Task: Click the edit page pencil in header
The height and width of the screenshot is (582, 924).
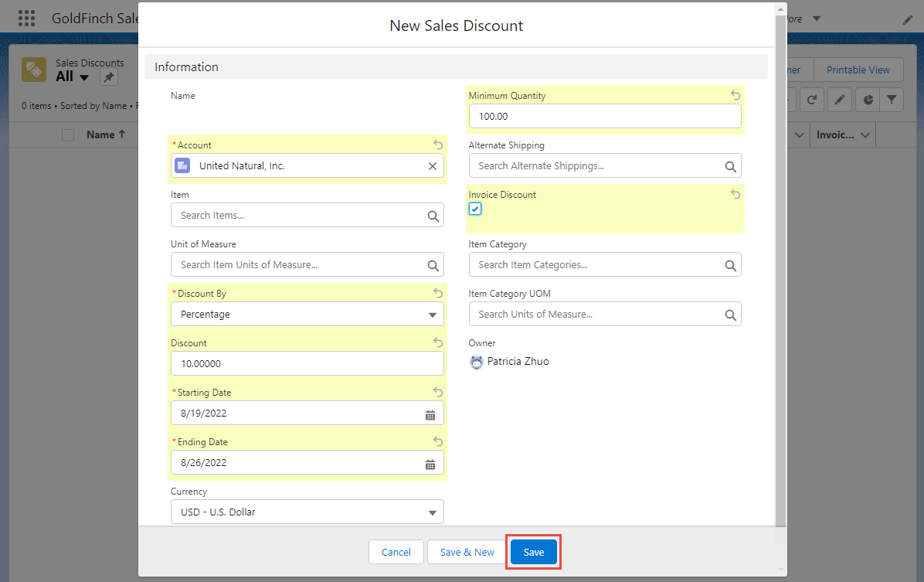Action: click(908, 20)
